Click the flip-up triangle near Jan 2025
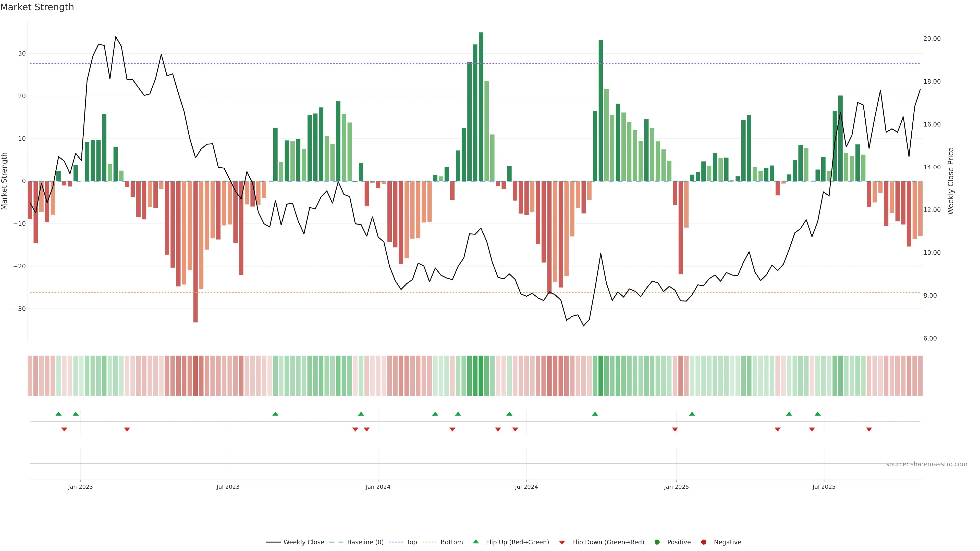 [x=692, y=414]
